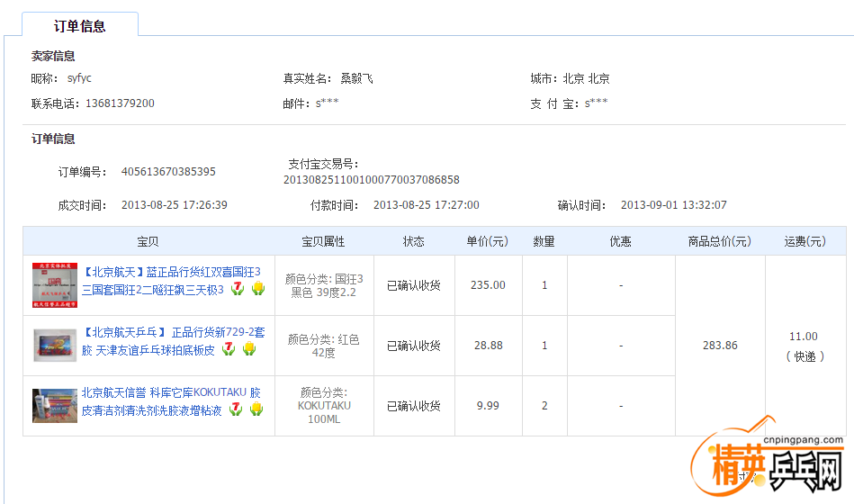This screenshot has width=854, height=504.
Task: Click the 7-day return badge on 729-2 row
Action: pos(229,348)
